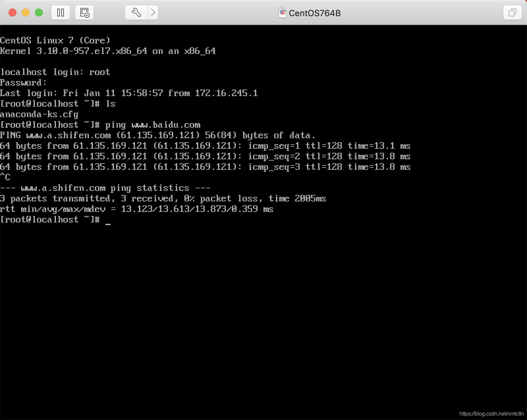
Task: Click the 'ping statistics' header line
Action: point(105,188)
